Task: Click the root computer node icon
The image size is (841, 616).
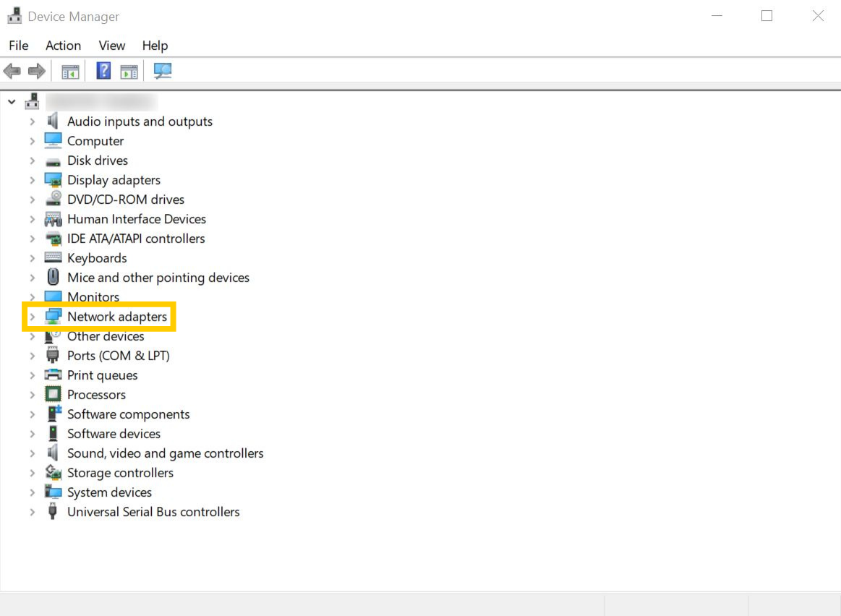Action: coord(32,101)
